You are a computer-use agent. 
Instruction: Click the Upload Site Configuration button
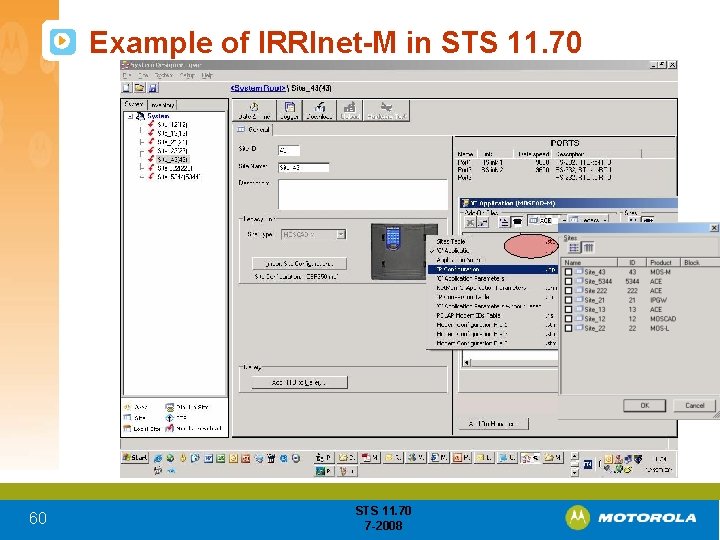(299, 264)
